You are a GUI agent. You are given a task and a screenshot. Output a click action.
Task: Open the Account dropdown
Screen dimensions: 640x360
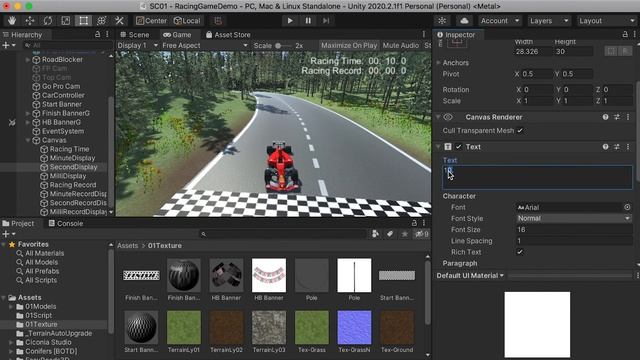tap(500, 21)
